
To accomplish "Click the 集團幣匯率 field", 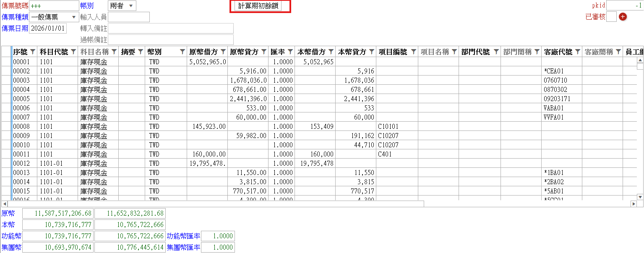I will [218, 247].
